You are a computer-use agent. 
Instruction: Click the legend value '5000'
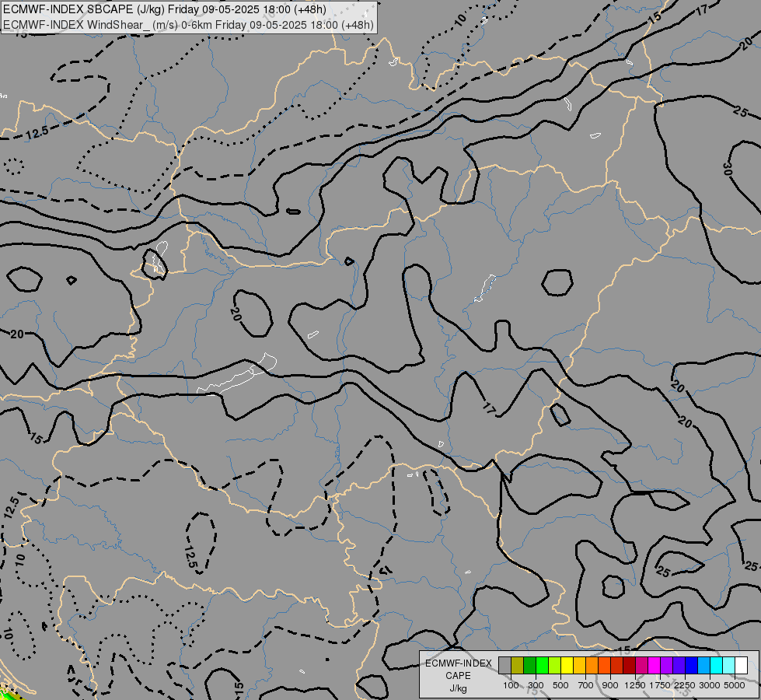(735, 685)
